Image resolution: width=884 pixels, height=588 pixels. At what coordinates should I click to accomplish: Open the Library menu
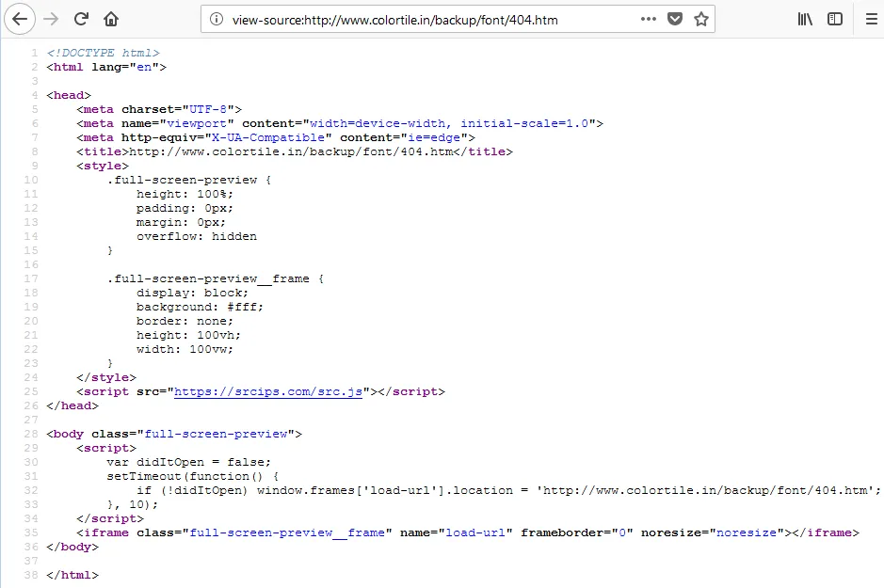[805, 19]
